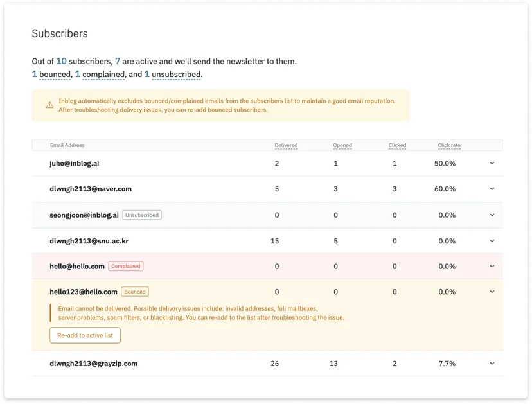Select the email dlwngh2113@grayzip.com

click(94, 364)
